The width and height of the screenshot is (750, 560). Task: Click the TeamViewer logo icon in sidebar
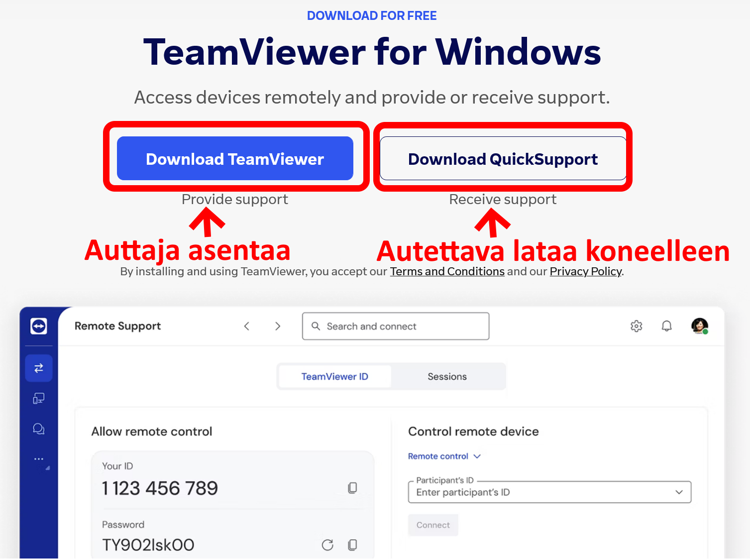[x=39, y=326]
